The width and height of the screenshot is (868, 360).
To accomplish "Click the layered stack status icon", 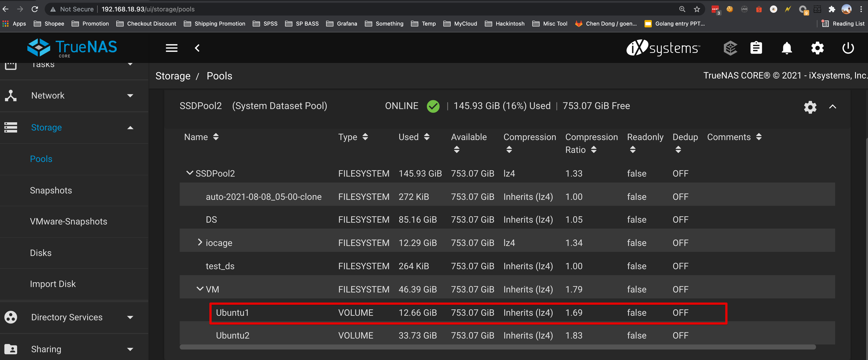I will tap(730, 48).
